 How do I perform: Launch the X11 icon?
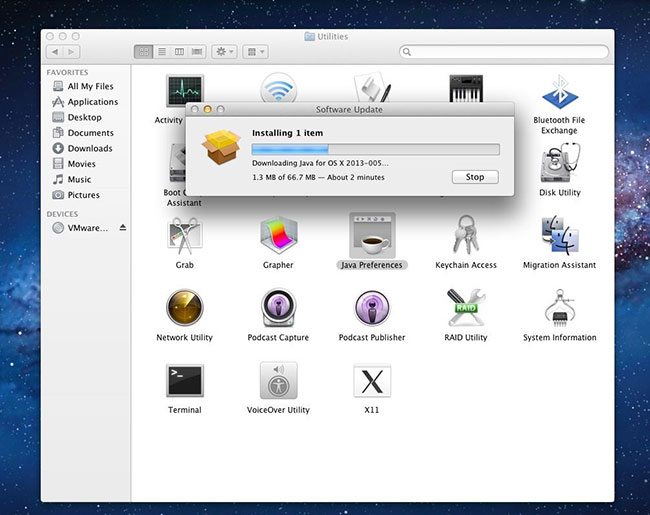[372, 380]
